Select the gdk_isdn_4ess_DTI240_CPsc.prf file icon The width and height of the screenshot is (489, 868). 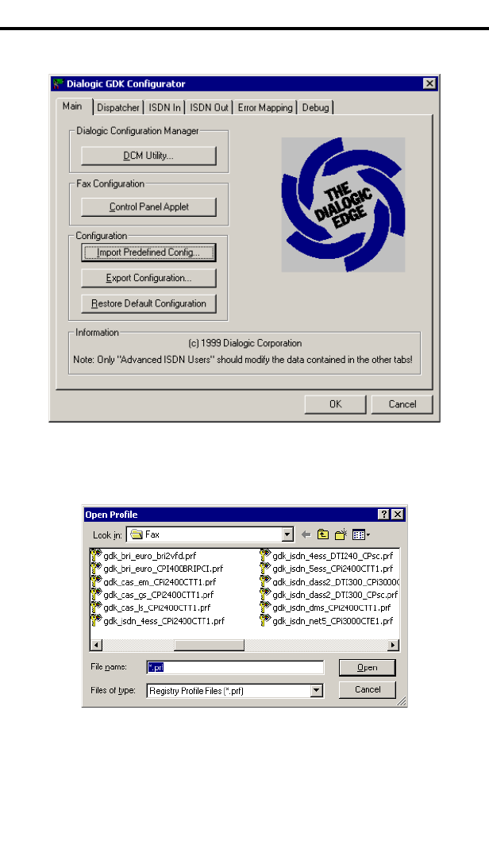(265, 555)
